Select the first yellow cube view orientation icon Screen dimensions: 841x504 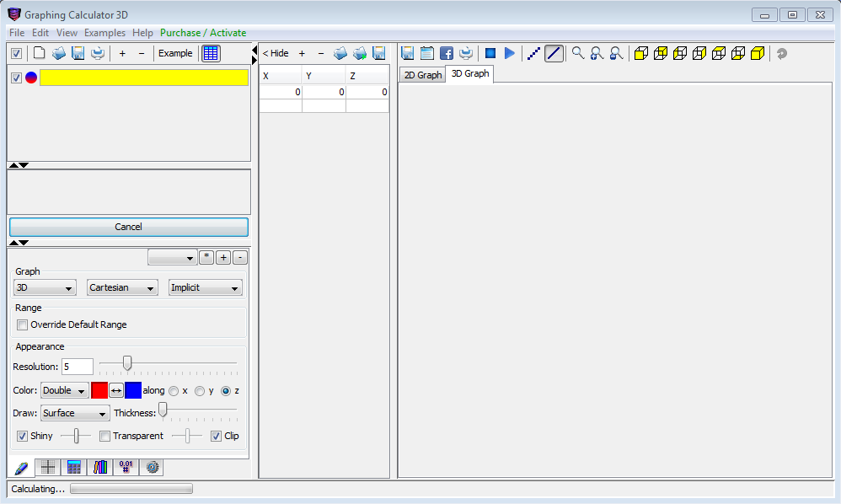point(641,52)
